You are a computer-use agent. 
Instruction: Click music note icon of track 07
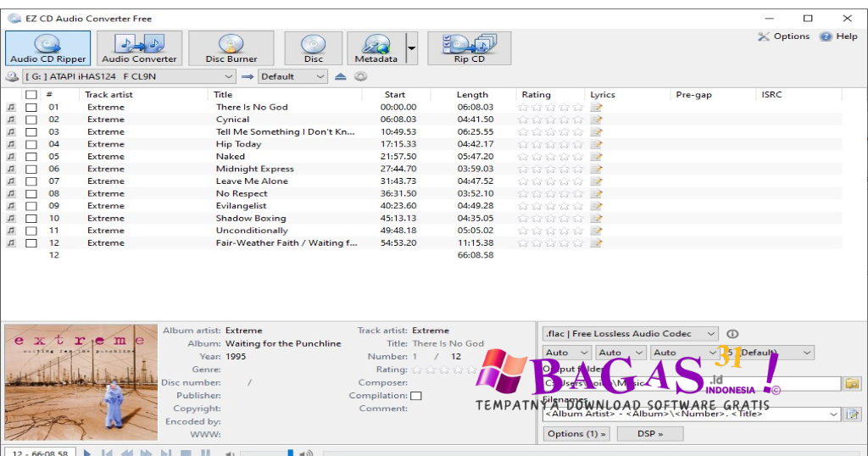pyautogui.click(x=11, y=181)
